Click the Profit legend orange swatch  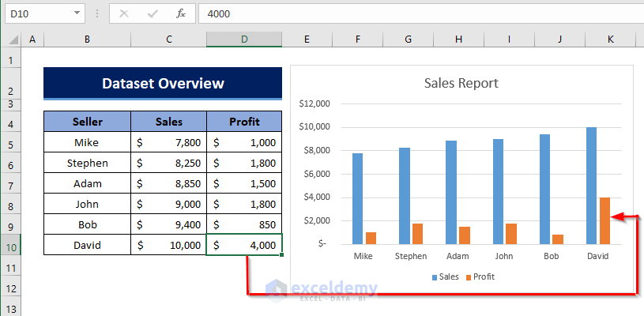(469, 277)
